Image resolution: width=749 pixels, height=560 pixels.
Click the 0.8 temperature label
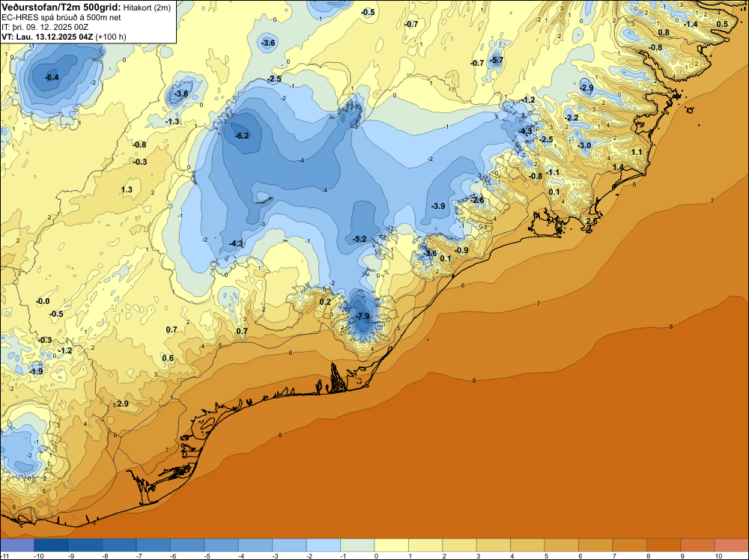[664, 32]
